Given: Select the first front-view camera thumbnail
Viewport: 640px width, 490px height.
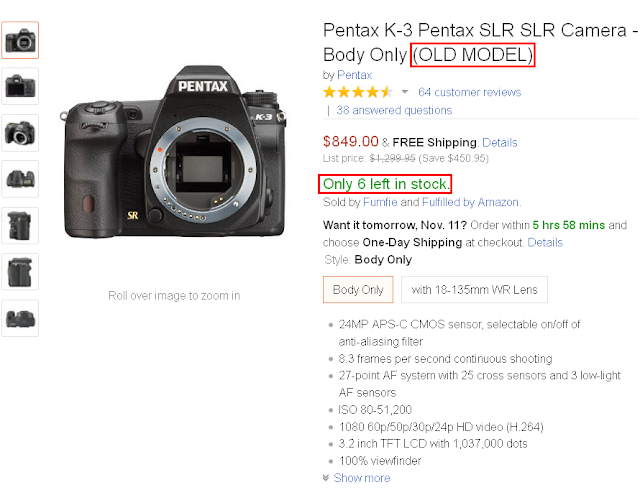Looking at the screenshot, I should [x=20, y=40].
